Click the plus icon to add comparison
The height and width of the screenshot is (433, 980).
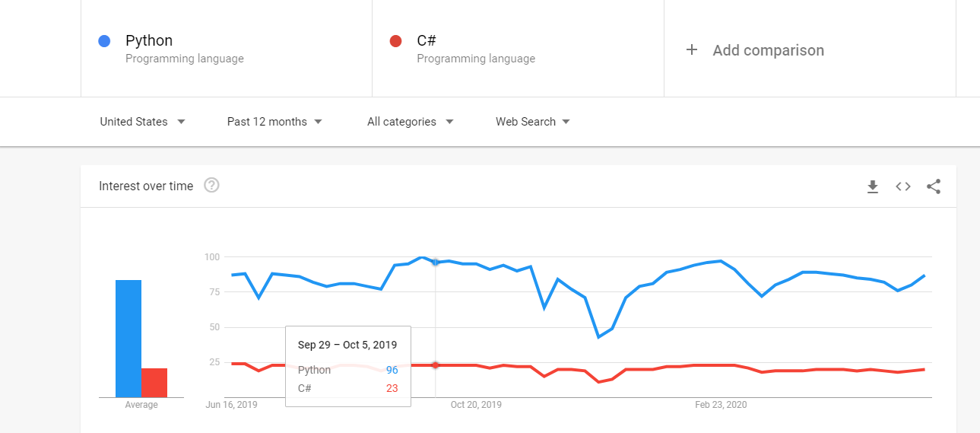coord(691,50)
